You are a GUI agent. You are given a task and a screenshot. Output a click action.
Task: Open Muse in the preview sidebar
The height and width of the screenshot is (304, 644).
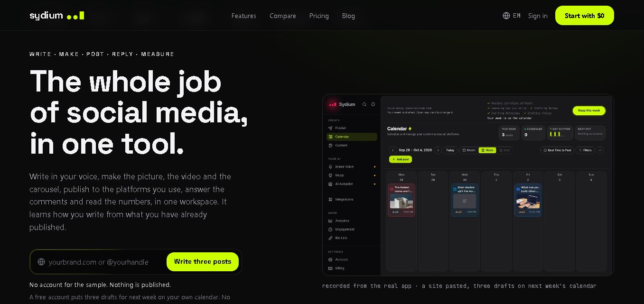(x=352, y=175)
